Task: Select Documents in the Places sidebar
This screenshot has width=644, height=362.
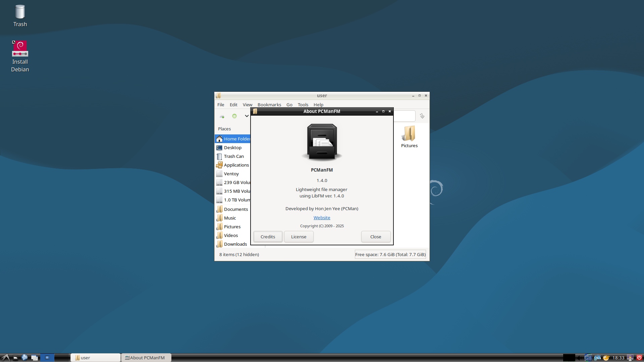Action: tap(236, 209)
